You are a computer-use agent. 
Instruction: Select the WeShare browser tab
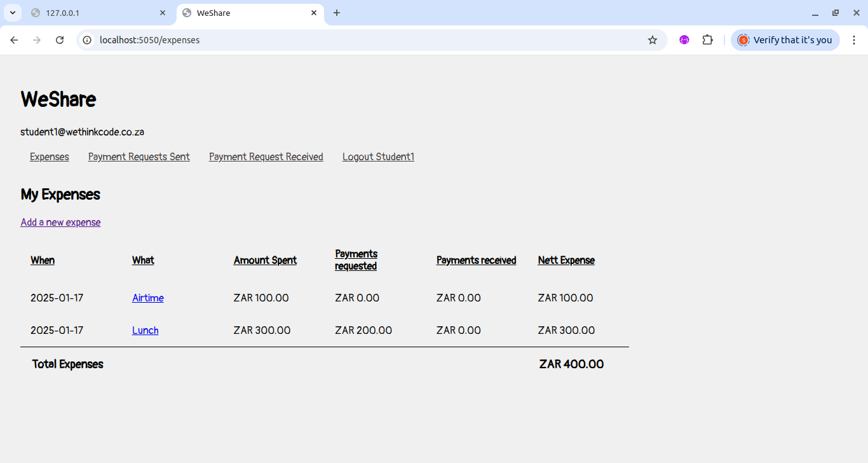pos(241,13)
